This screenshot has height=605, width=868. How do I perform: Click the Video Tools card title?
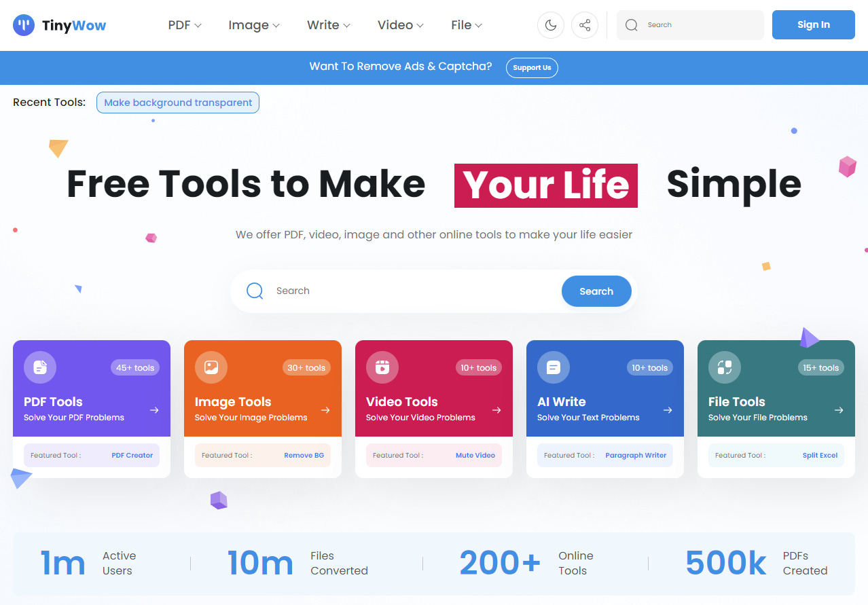coord(401,401)
